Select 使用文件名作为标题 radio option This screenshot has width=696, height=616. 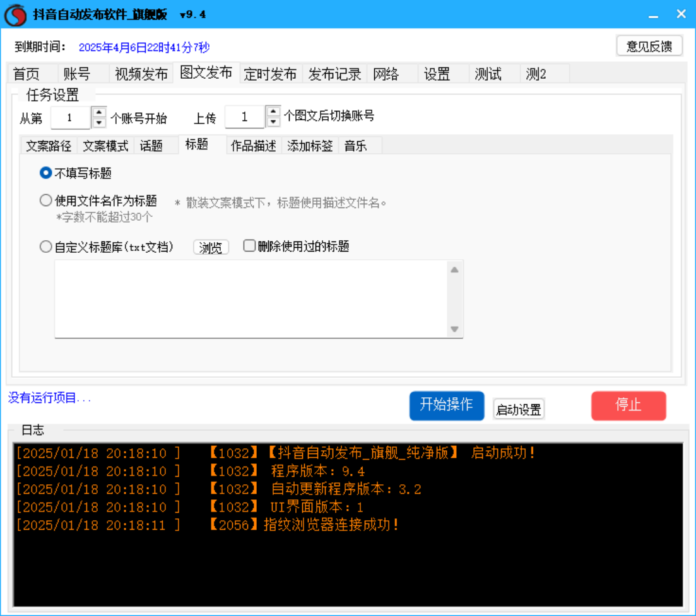click(98, 200)
